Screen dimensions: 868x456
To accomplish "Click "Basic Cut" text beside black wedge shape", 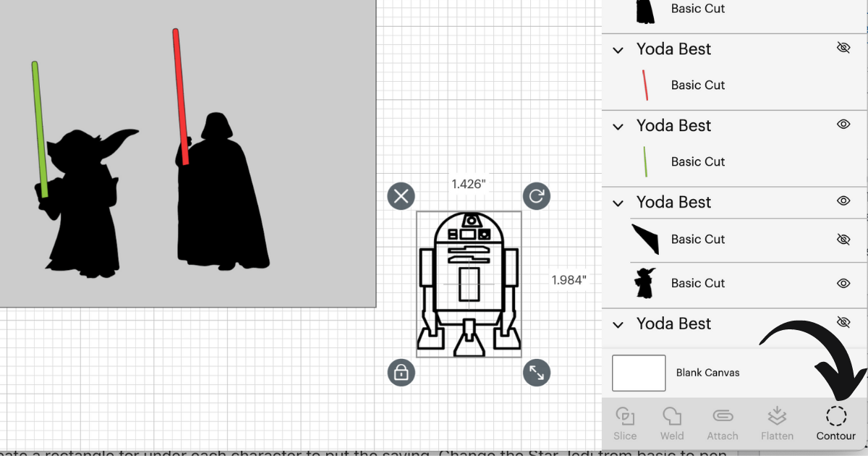I will point(698,239).
